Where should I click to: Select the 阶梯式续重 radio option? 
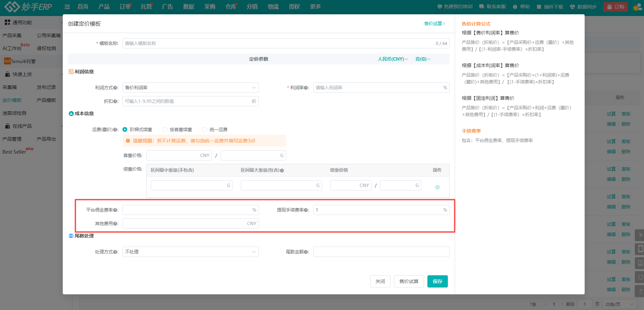click(x=125, y=129)
